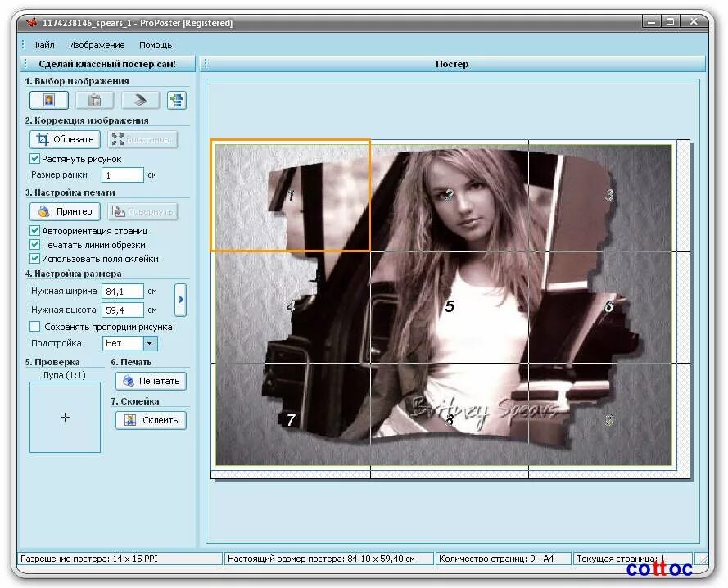This screenshot has height=588, width=728.
Task: Select poster page 3 tile
Action: click(609, 196)
